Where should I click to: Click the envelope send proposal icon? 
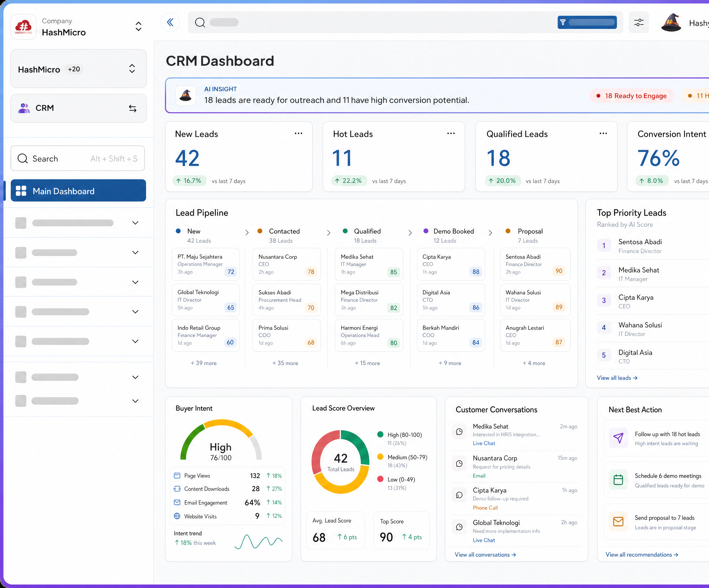point(618,521)
